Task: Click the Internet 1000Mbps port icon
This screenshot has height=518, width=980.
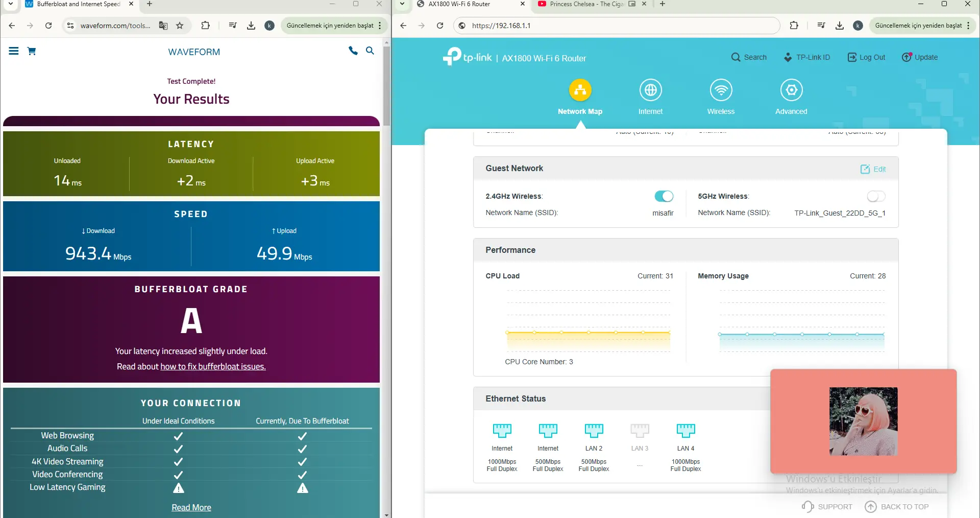Action: 502,430
